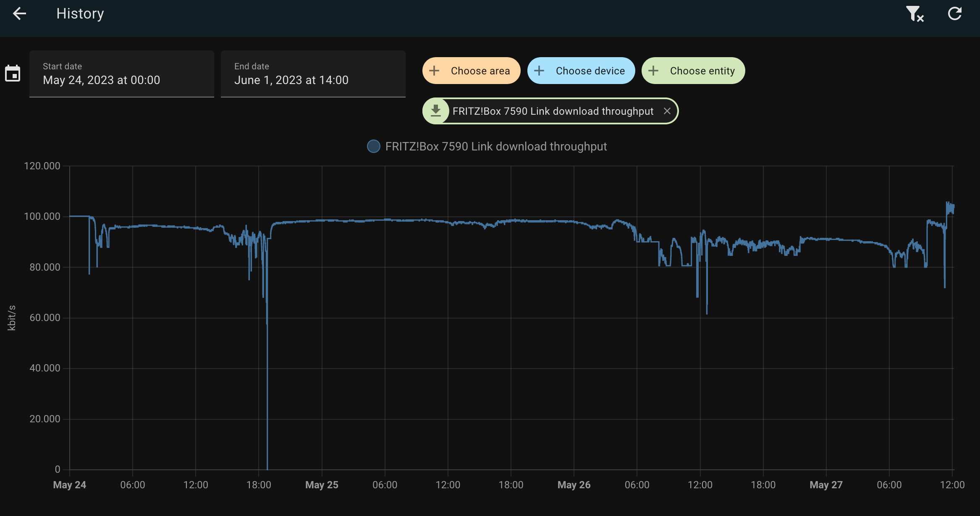Navigate back using the back arrow

click(x=19, y=13)
